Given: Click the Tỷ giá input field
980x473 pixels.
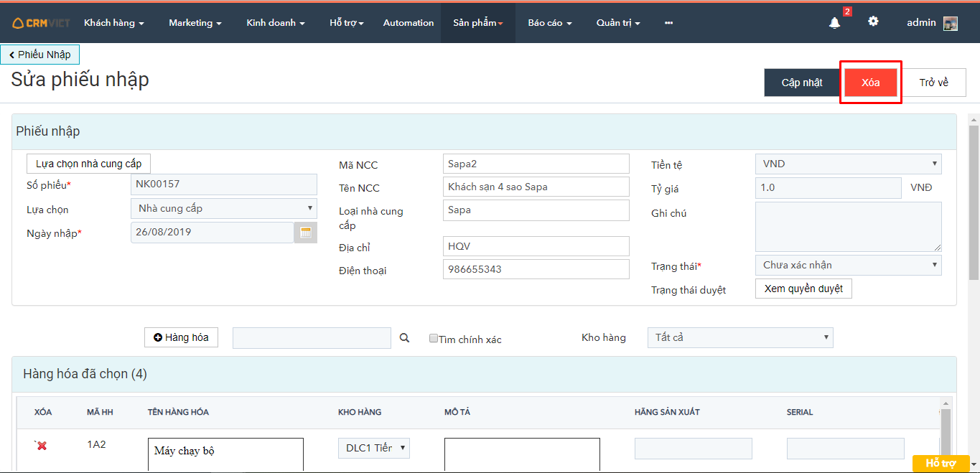Looking at the screenshot, I should pyautogui.click(x=829, y=188).
